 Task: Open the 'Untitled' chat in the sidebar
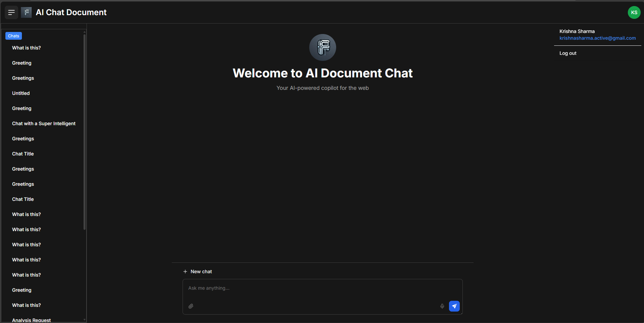[x=21, y=93]
